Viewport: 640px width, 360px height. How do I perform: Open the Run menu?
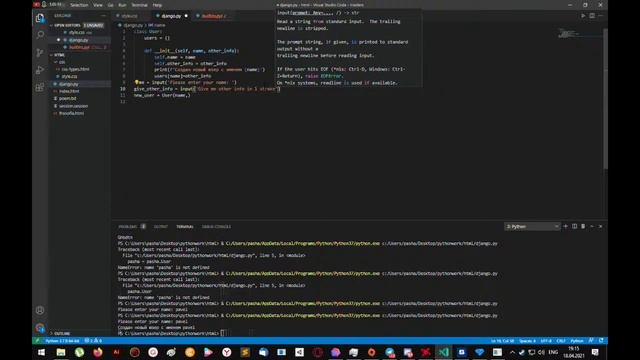pyautogui.click(x=122, y=5)
